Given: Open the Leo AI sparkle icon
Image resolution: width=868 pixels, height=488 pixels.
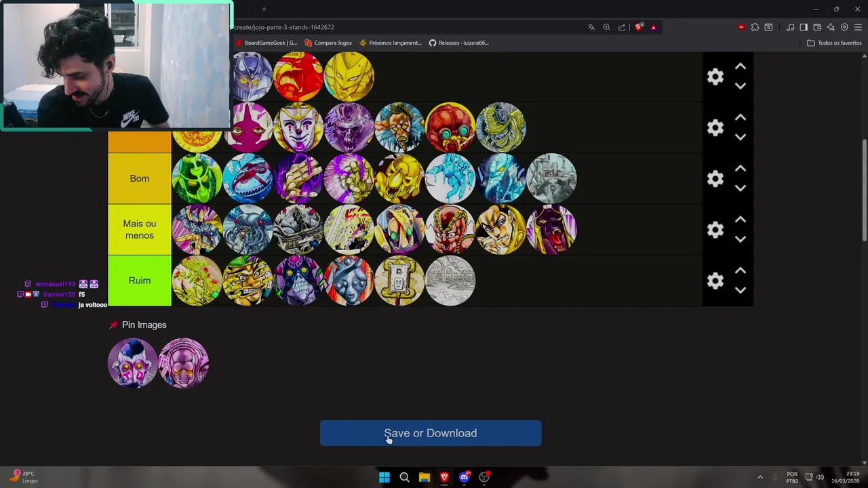Looking at the screenshot, I should tap(831, 27).
